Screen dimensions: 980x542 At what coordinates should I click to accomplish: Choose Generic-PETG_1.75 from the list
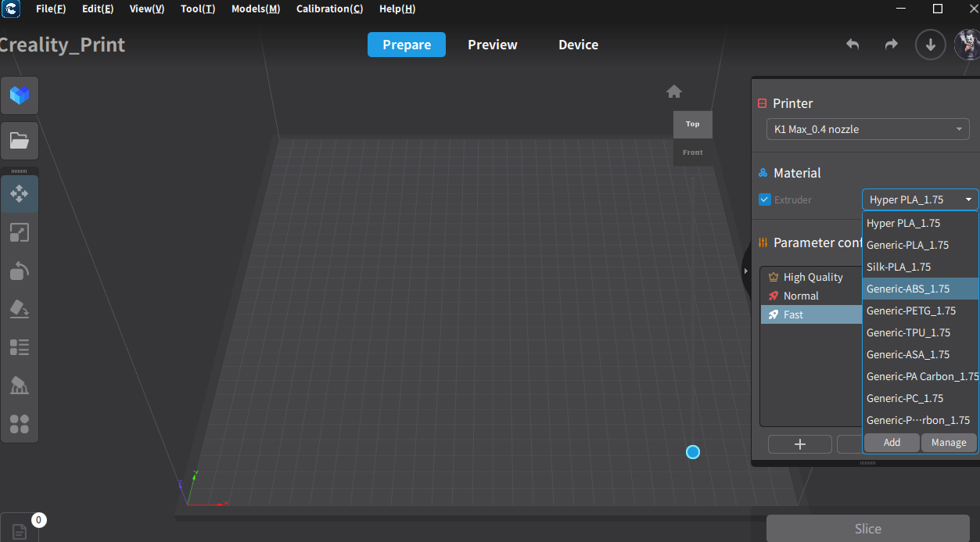click(x=921, y=310)
